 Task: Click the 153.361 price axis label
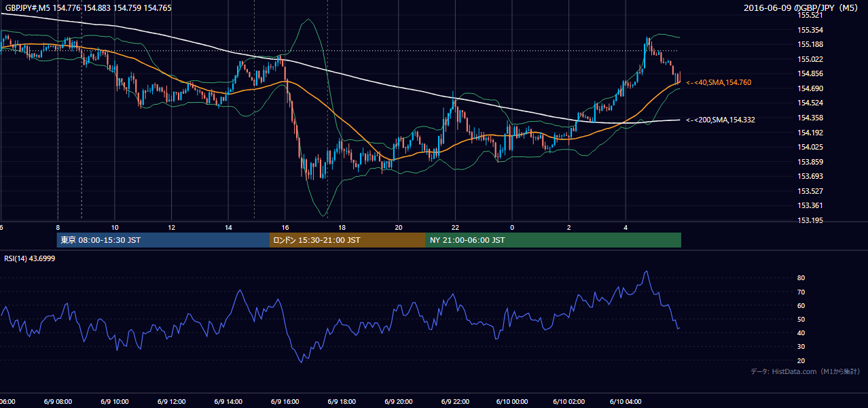coord(810,205)
